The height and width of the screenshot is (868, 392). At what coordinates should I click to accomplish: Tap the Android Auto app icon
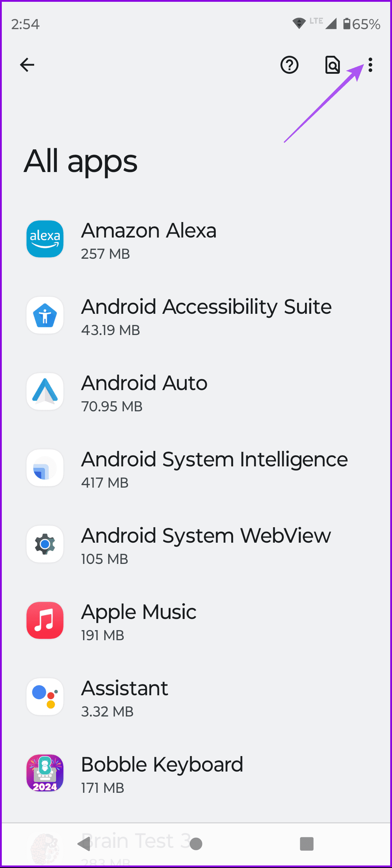(x=45, y=392)
